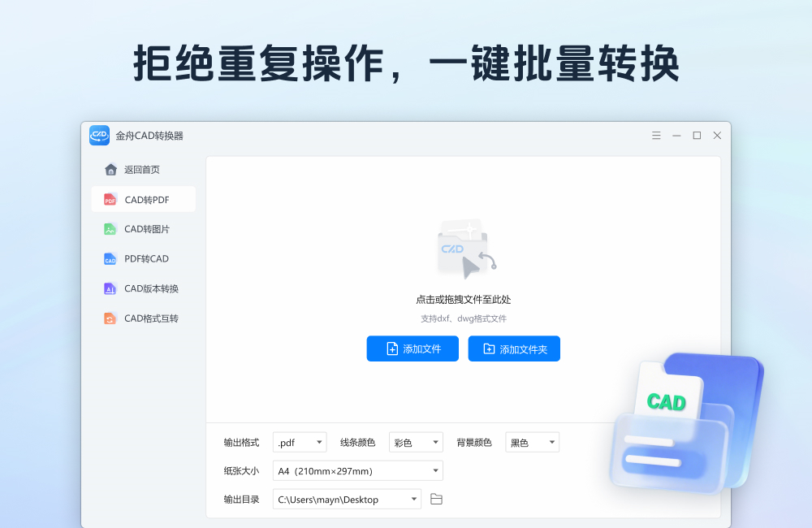Open the hamburger menu in title bar
Screen dimensions: 812x528
pyautogui.click(x=656, y=136)
